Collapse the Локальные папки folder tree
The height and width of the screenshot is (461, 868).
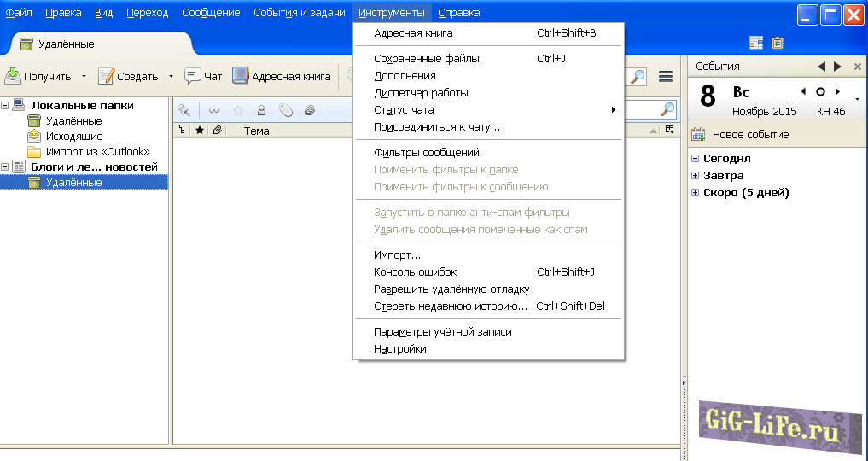pyautogui.click(x=5, y=105)
